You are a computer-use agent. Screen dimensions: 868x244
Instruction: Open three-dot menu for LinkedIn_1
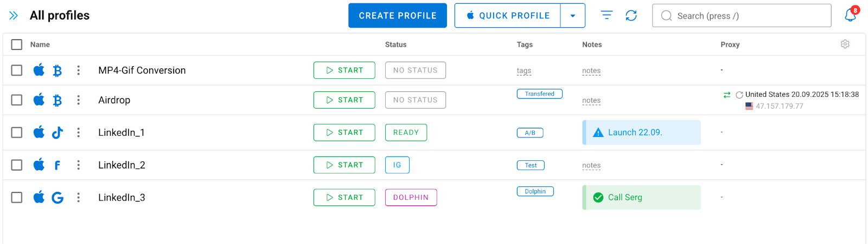[x=78, y=133]
